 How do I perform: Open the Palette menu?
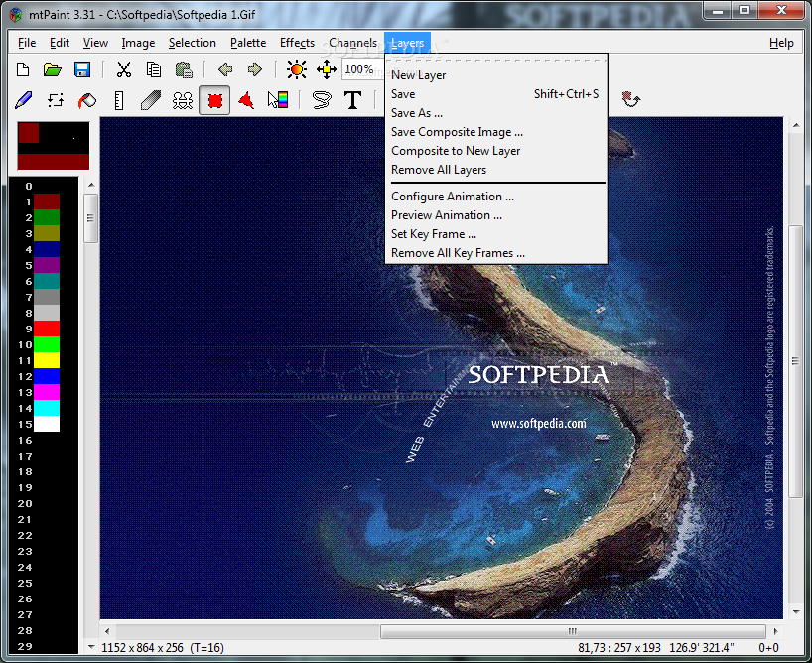[x=248, y=43]
